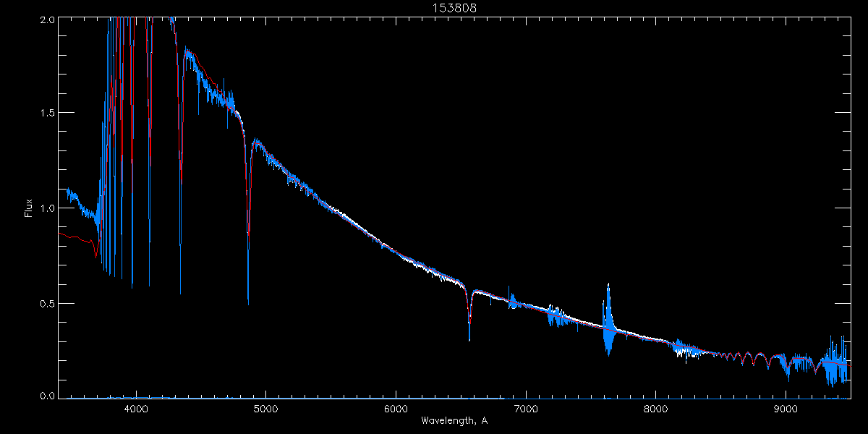
Task: Click the 6000 x-axis tick label
Action: [396, 408]
